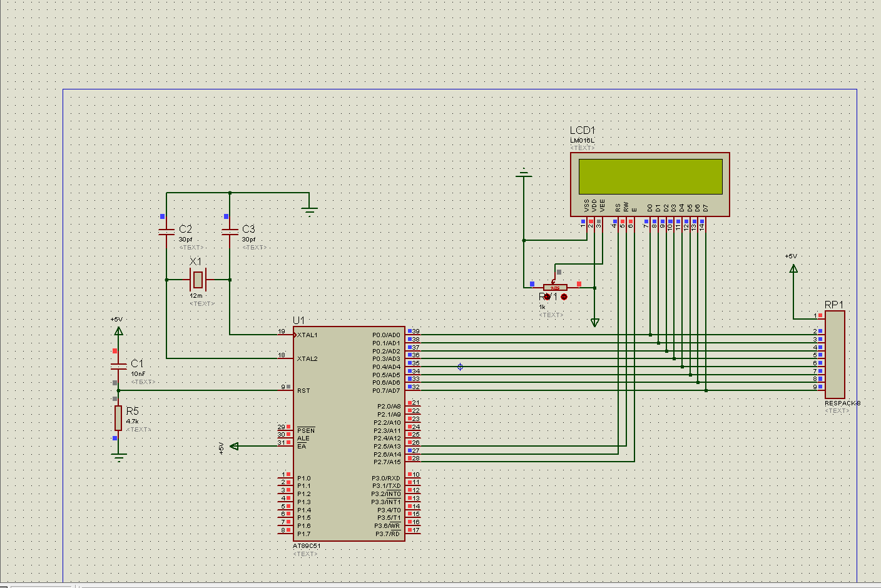Click the RP1 reference label
The height and width of the screenshot is (588, 881).
click(834, 305)
